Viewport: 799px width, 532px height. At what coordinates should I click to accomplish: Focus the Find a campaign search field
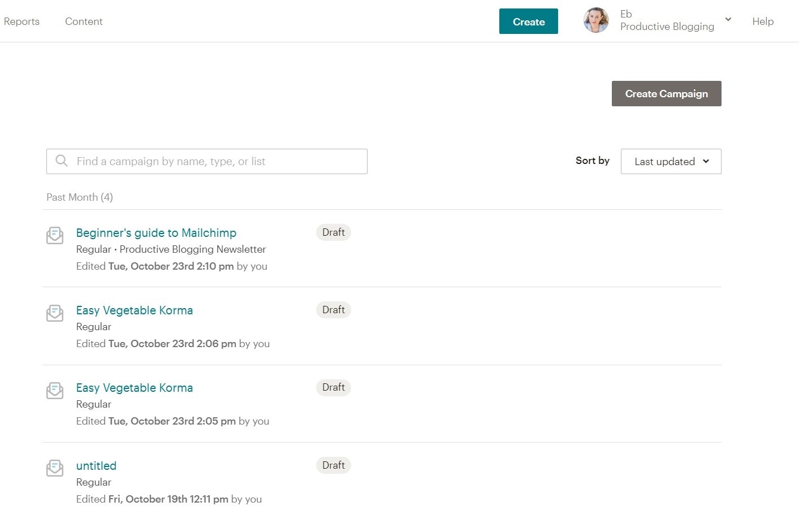click(x=207, y=161)
